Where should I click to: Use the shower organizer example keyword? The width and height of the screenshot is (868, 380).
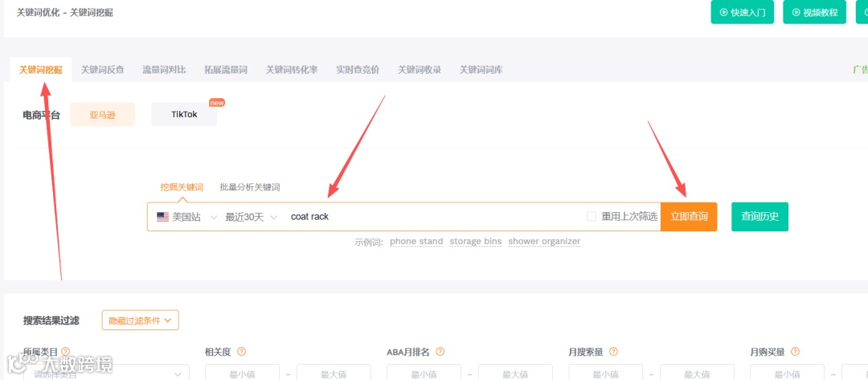click(x=544, y=242)
